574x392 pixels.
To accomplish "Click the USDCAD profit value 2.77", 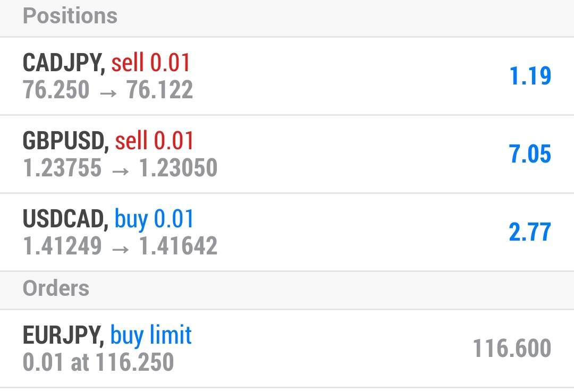I will point(530,232).
